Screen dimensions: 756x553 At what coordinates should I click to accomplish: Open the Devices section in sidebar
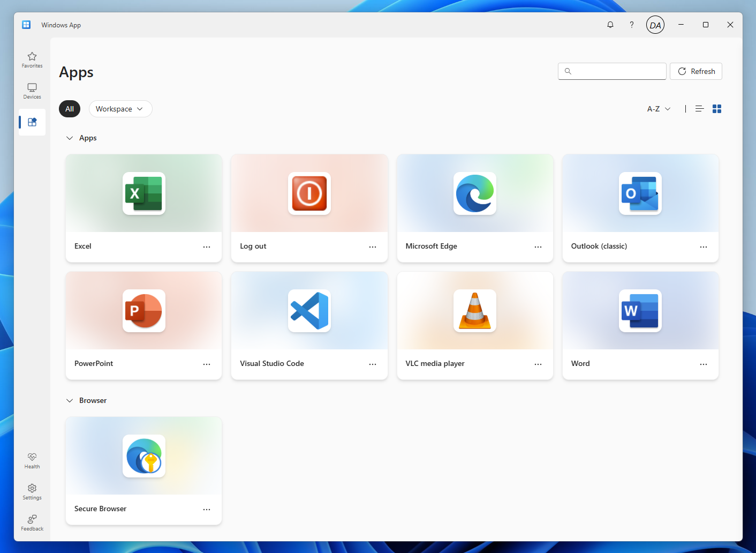(x=32, y=91)
